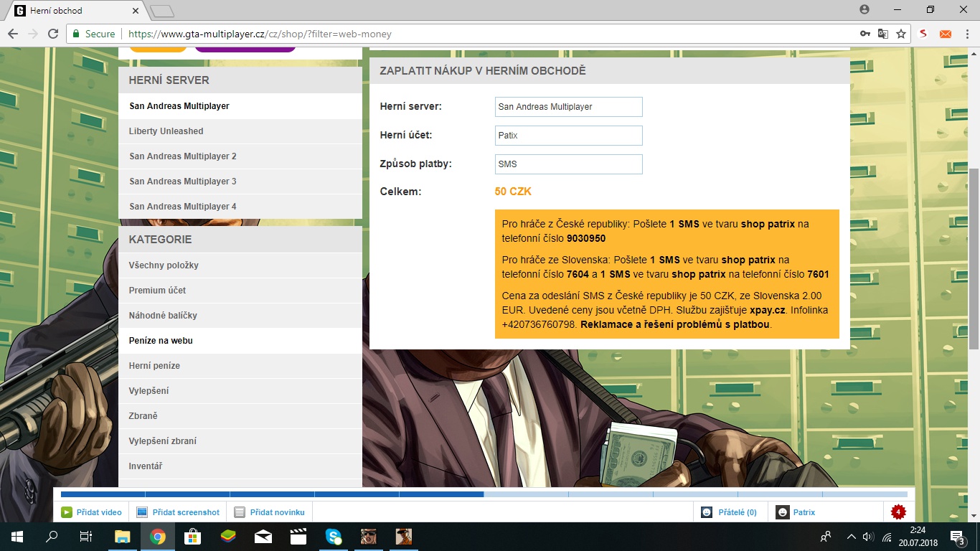Viewport: 980px width, 551px height.
Task: Open Přátelé (0) friends list
Action: click(729, 512)
